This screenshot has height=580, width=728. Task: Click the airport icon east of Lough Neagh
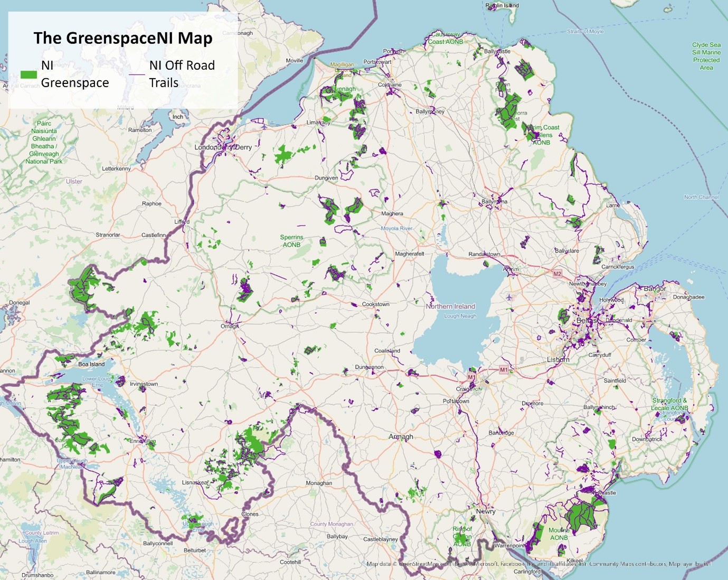[509, 297]
